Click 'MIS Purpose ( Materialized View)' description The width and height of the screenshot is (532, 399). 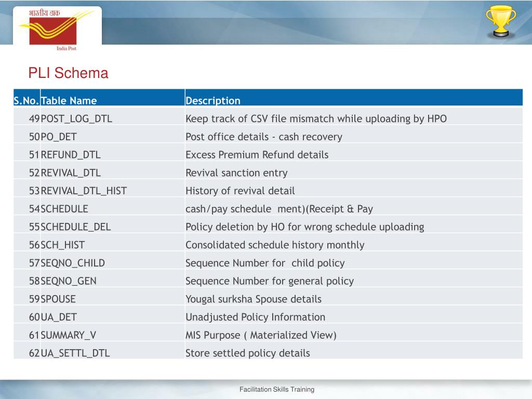(261, 335)
